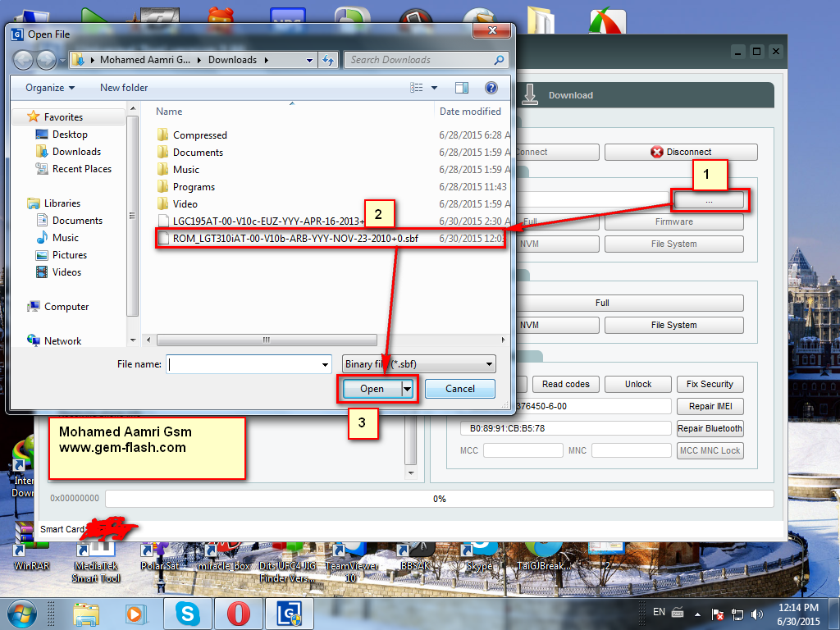
Task: Sort files by the Name column header
Action: tap(169, 112)
